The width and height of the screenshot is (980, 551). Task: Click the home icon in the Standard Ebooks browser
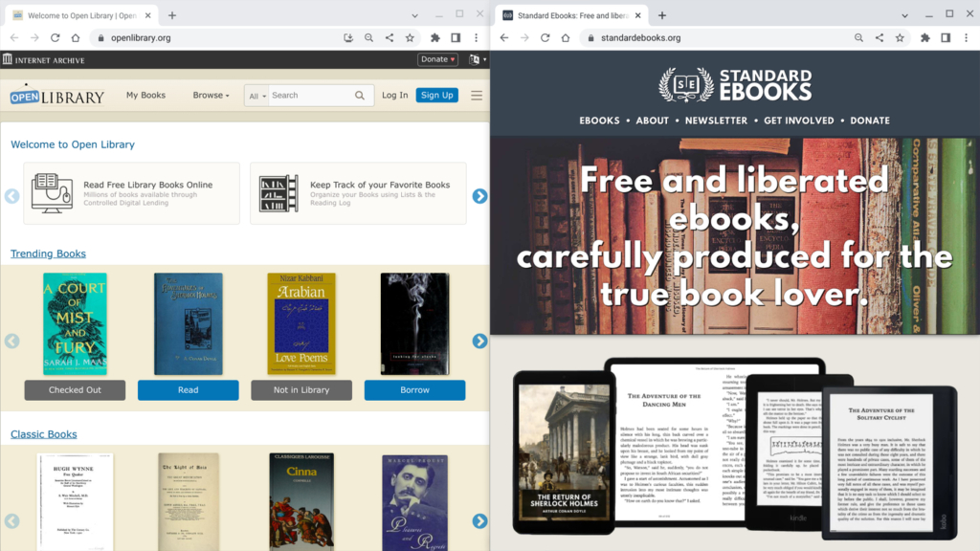(565, 39)
